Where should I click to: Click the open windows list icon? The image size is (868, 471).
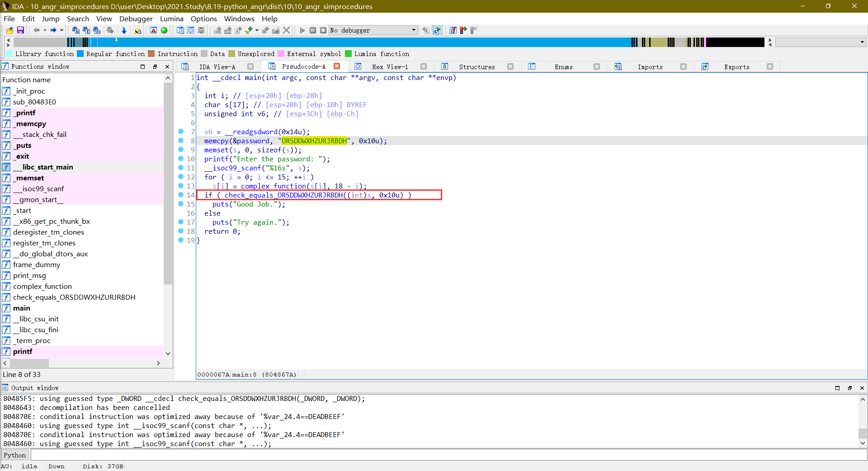pyautogui.click(x=180, y=30)
